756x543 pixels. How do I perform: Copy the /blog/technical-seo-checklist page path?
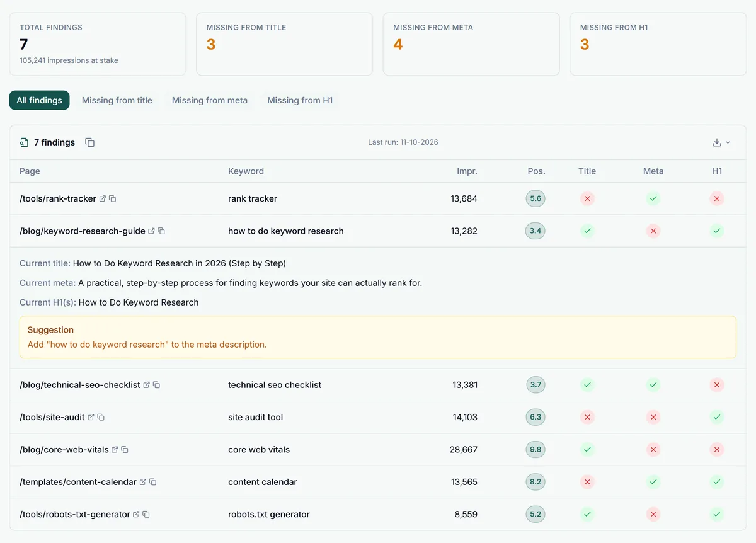click(x=157, y=385)
